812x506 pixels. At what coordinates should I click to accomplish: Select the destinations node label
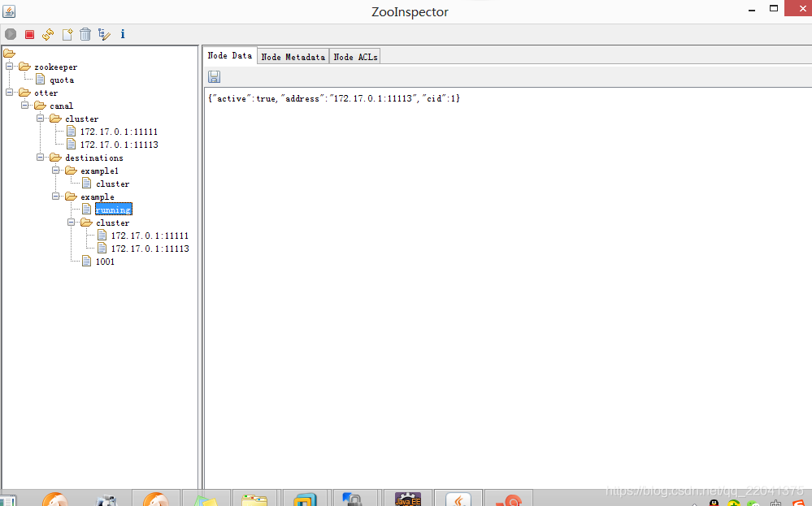94,158
